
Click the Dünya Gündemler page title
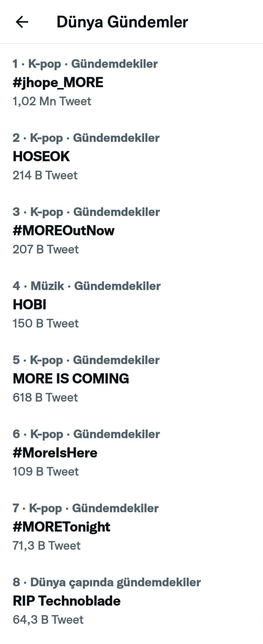pyautogui.click(x=122, y=22)
